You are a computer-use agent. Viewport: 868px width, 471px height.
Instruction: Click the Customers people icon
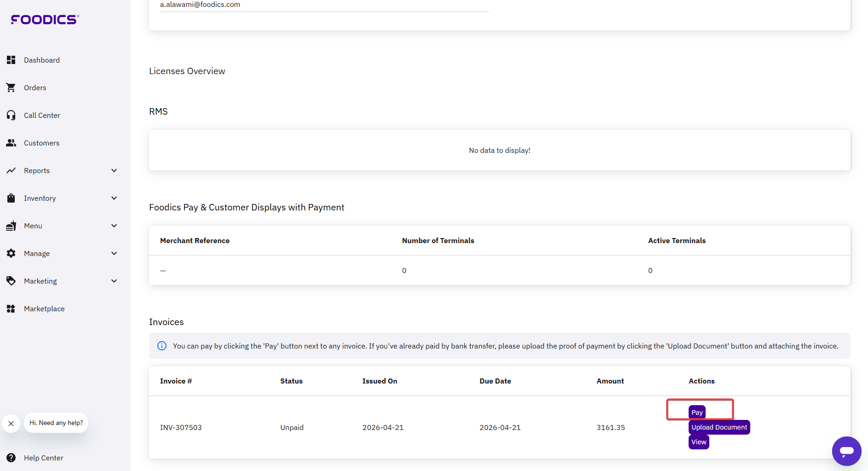coord(11,143)
